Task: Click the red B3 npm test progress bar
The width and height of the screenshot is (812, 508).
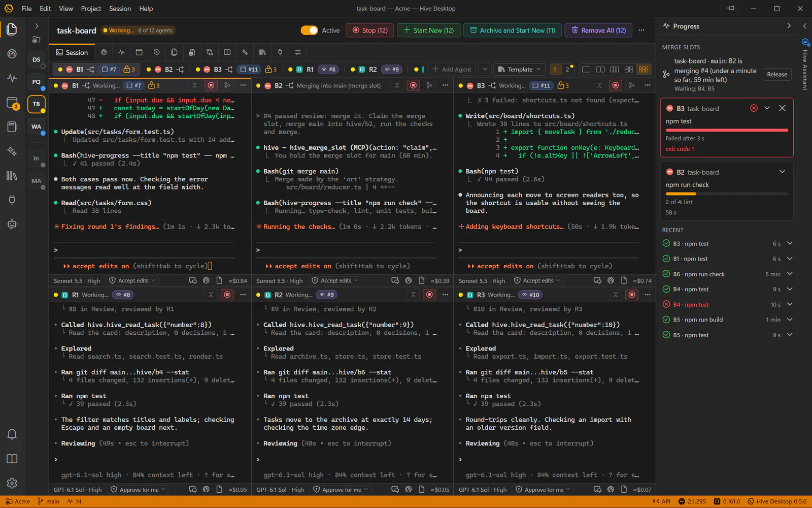Action: 727,131
